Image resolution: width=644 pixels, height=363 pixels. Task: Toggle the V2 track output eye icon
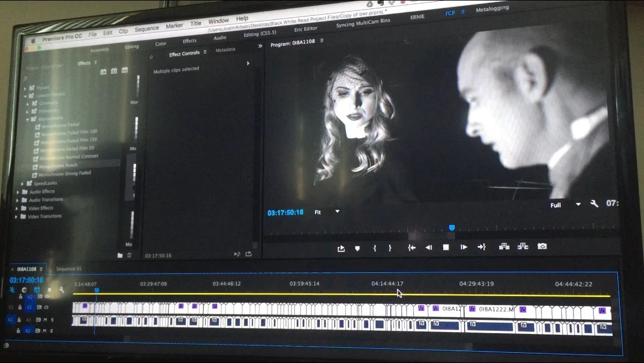[47, 297]
